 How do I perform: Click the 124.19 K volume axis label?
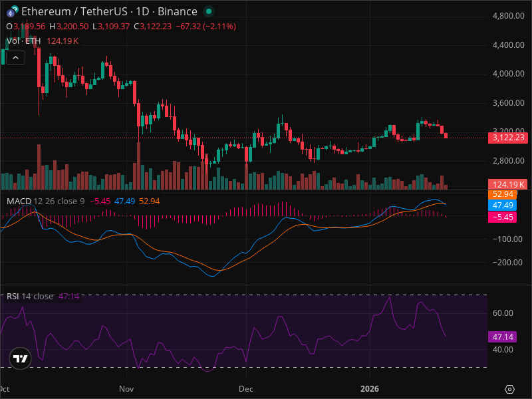coord(507,185)
